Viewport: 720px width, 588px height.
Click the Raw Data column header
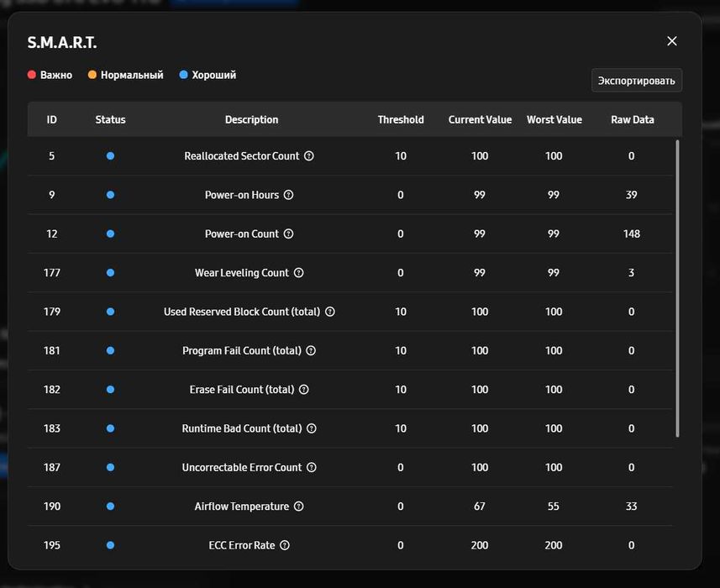[632, 119]
